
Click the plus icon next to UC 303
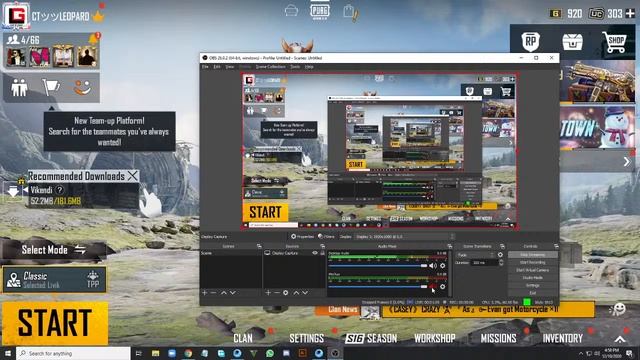(630, 13)
